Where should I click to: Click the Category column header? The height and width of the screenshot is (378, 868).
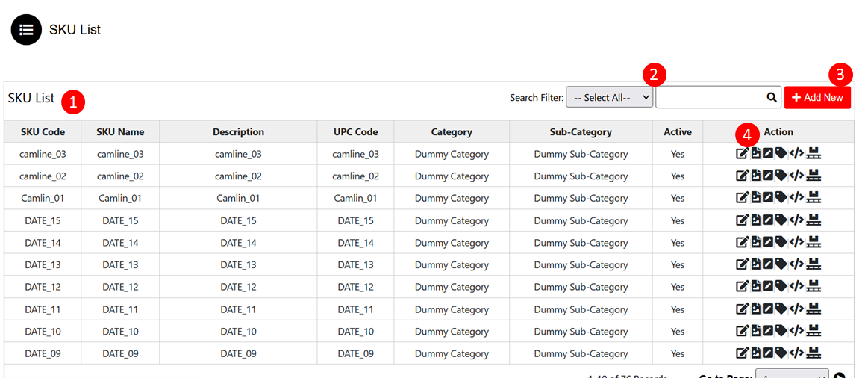(452, 132)
